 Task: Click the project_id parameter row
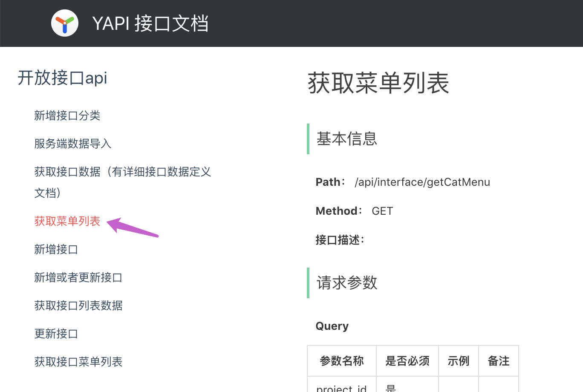[341, 387]
